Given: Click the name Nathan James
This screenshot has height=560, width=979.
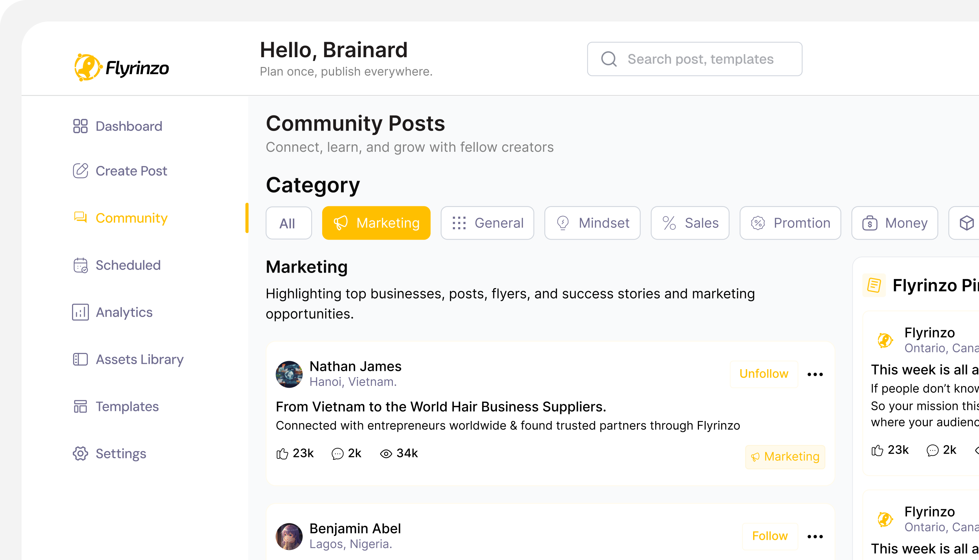Looking at the screenshot, I should coord(356,366).
